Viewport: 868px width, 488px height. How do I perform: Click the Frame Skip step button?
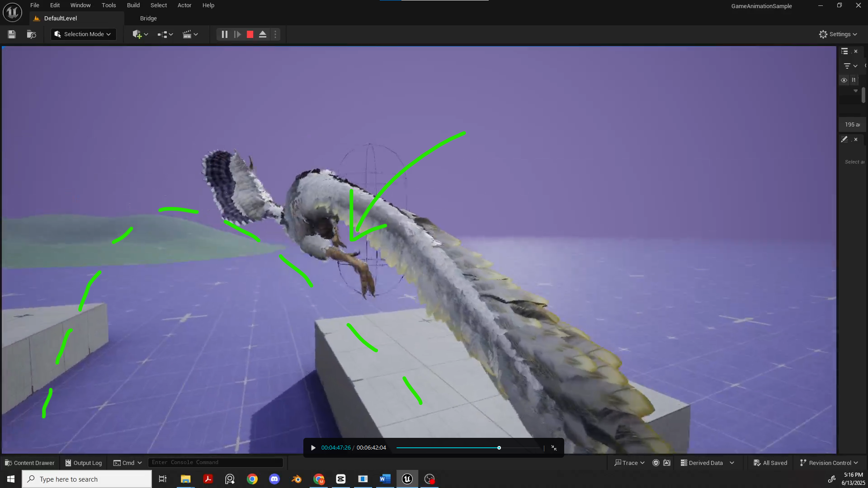click(x=237, y=34)
